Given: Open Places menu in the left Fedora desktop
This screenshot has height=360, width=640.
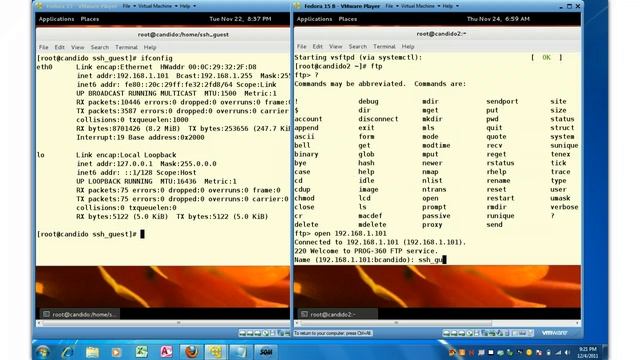Looking at the screenshot, I should pyautogui.click(x=90, y=19).
